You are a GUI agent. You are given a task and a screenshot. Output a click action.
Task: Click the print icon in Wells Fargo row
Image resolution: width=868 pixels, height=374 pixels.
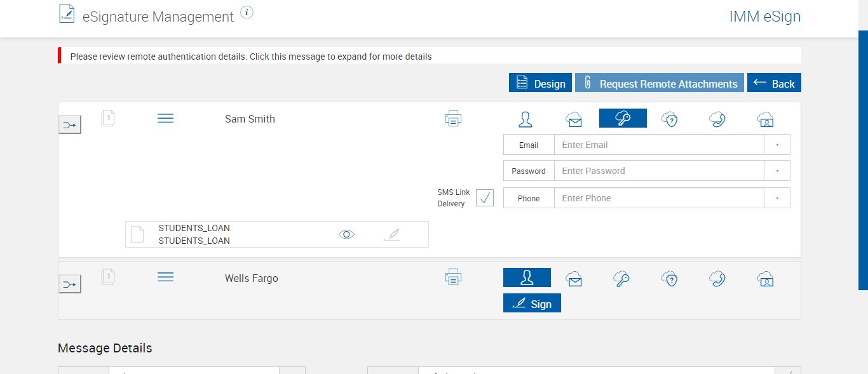pos(453,277)
